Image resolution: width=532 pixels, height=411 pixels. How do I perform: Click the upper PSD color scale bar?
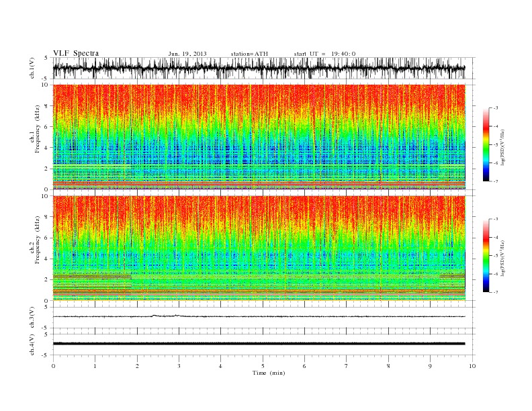(486, 144)
